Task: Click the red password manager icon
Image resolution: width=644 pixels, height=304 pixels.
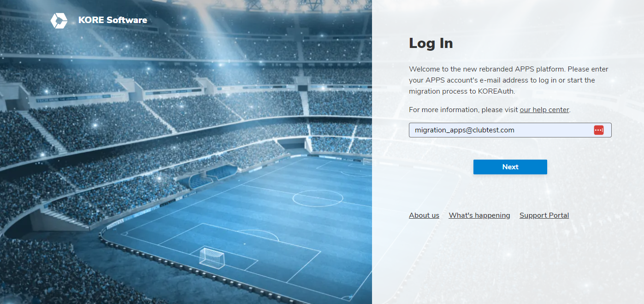Action: pos(598,130)
